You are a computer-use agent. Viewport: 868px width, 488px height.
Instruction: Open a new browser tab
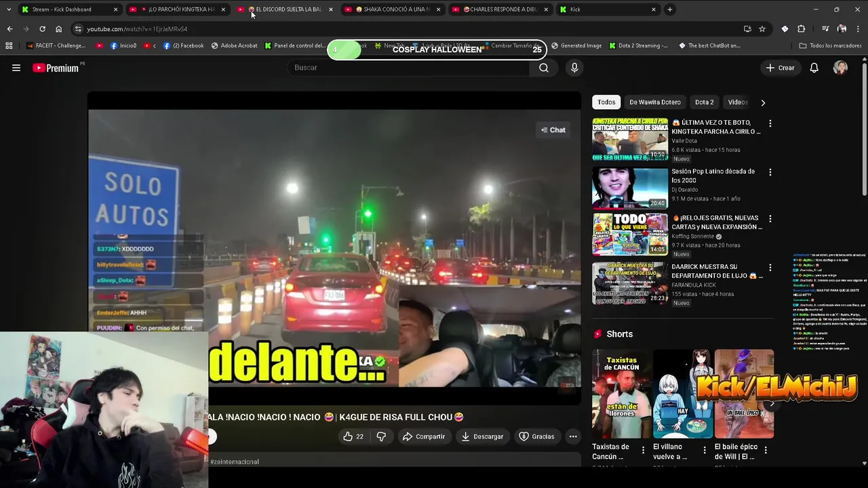669,9
